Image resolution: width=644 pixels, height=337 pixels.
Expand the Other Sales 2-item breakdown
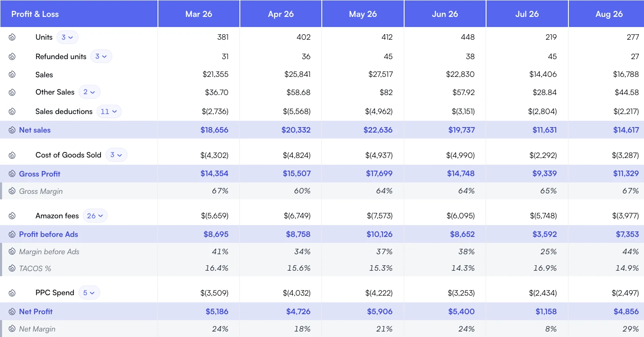pyautogui.click(x=90, y=92)
